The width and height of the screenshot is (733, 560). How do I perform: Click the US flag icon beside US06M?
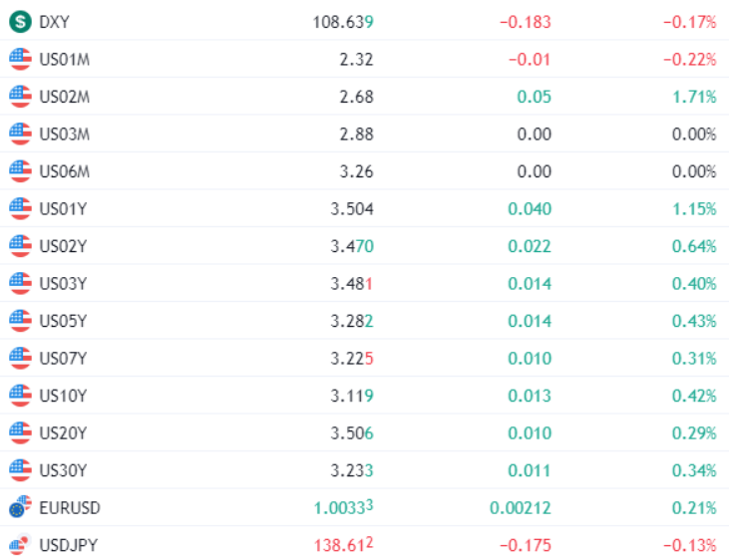20,171
